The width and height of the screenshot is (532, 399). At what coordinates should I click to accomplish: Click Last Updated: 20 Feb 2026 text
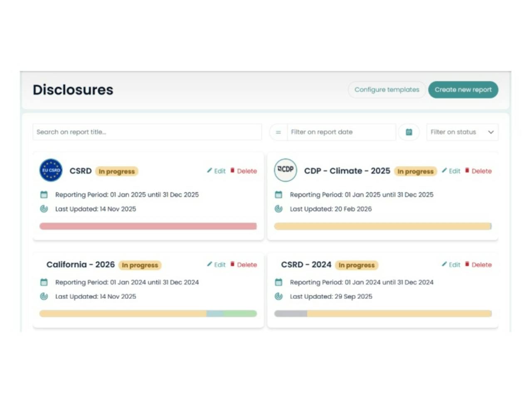(331, 209)
